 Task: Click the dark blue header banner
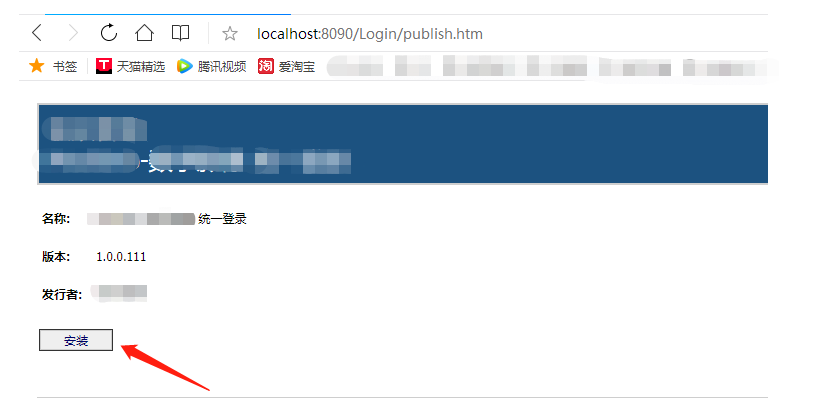click(x=403, y=144)
